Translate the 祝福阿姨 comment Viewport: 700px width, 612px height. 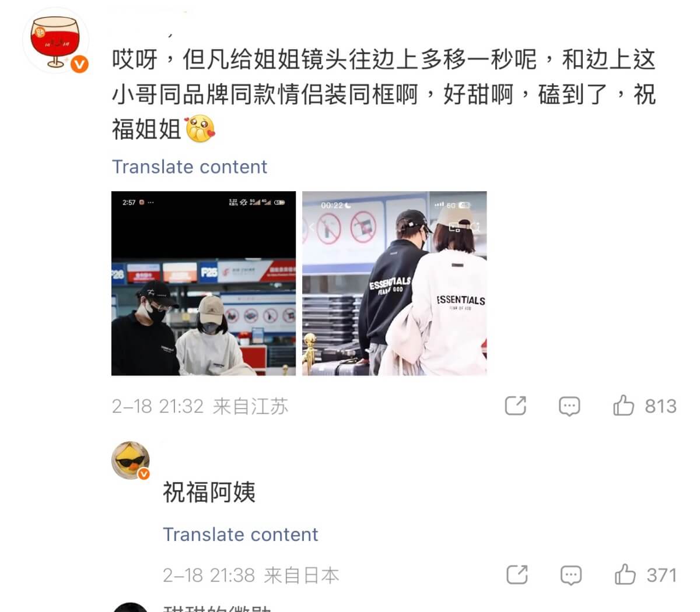tap(240, 534)
